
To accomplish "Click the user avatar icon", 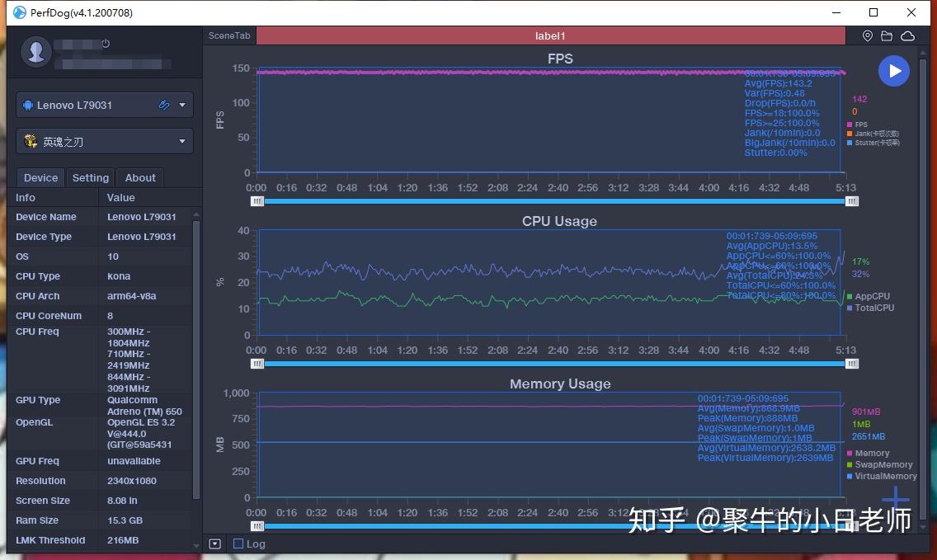I will coord(35,51).
